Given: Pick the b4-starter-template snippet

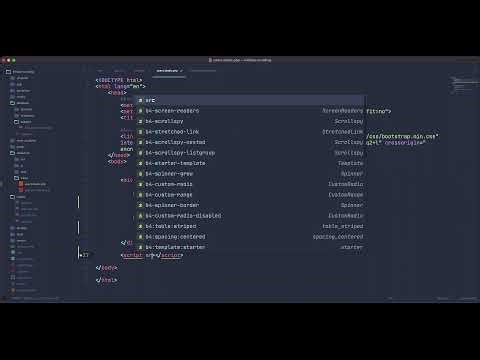Looking at the screenshot, I should 250,163.
